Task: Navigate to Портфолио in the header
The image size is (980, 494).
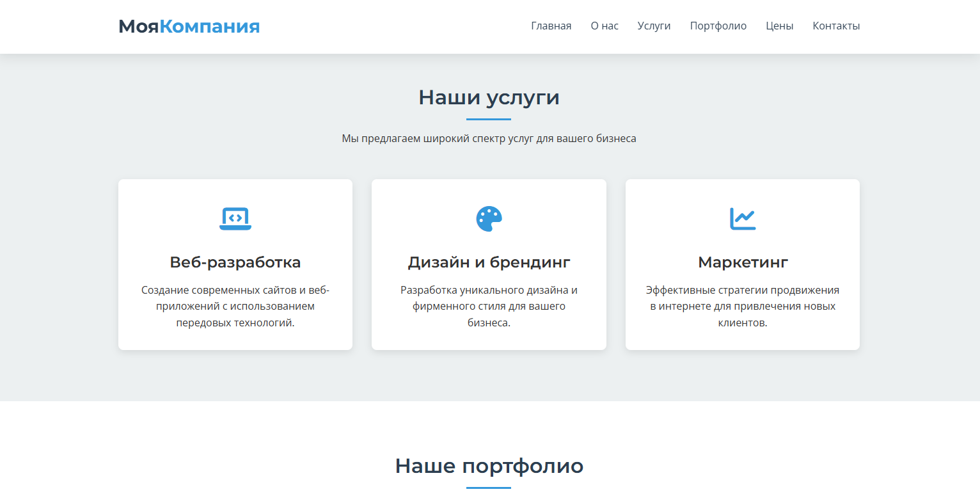Action: 718,26
